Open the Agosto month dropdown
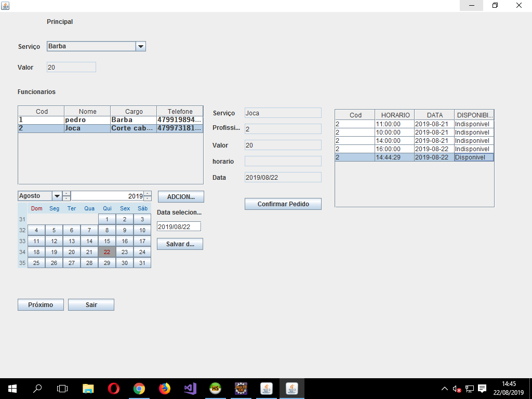 57,196
